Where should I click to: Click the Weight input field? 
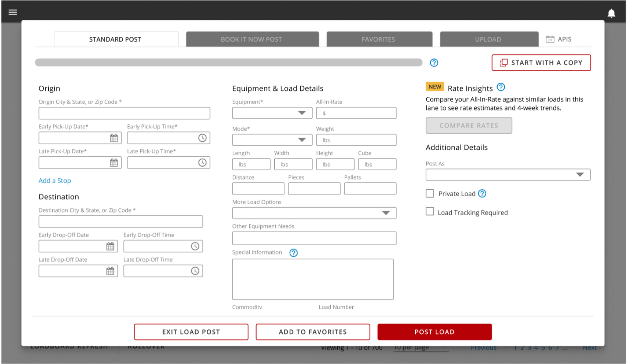click(x=356, y=140)
